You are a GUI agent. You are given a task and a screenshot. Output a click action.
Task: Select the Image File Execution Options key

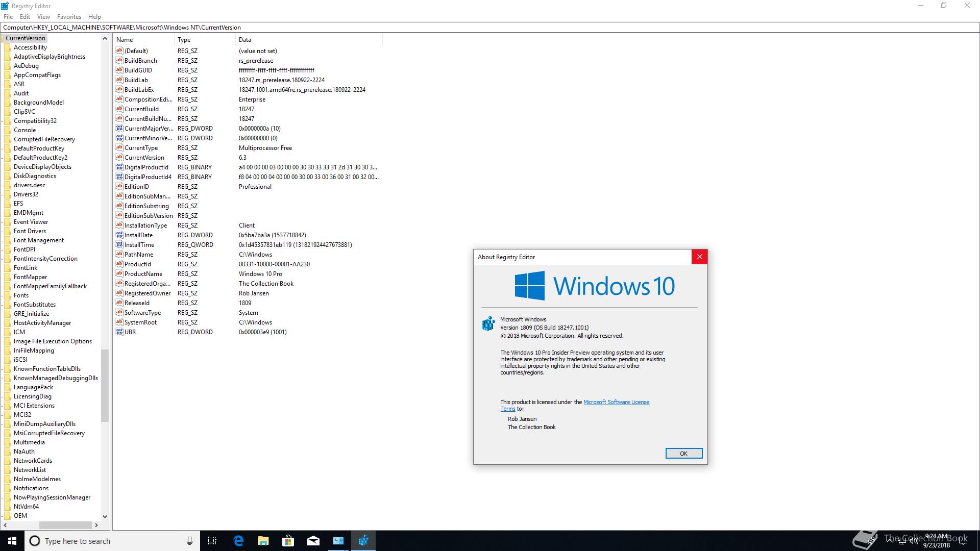53,341
